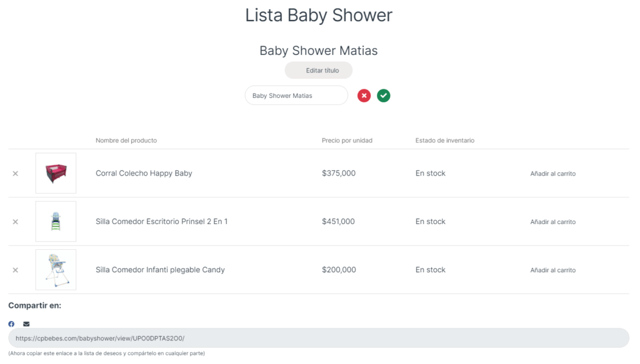
Task: Open Silla Comedor Infanti plegable Candy link
Action: coord(160,270)
